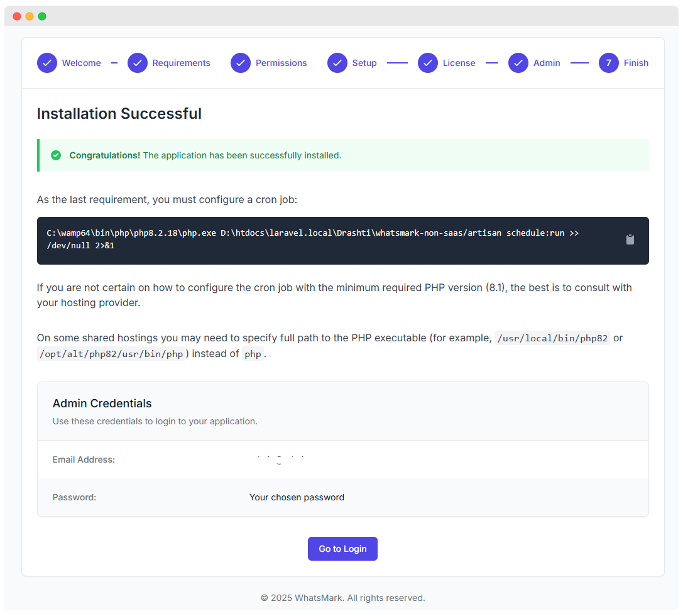Click the /opt/alt/php82/usr/bin/php code snippet
The height and width of the screenshot is (616, 683).
(x=111, y=354)
